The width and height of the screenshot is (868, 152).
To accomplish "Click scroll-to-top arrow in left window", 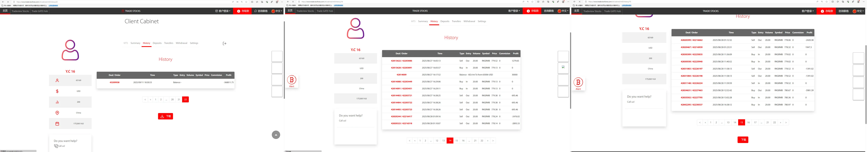I will coord(276,135).
